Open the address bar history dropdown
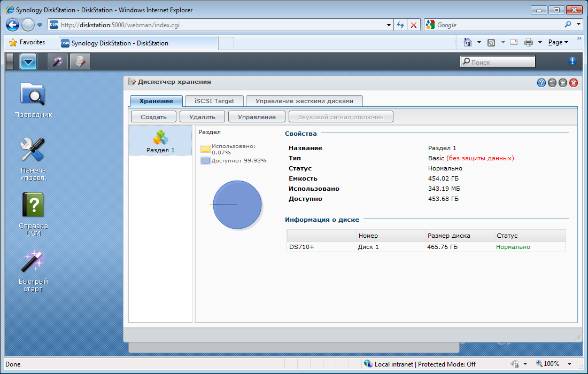Screen dimensions: 588x374 [389, 25]
